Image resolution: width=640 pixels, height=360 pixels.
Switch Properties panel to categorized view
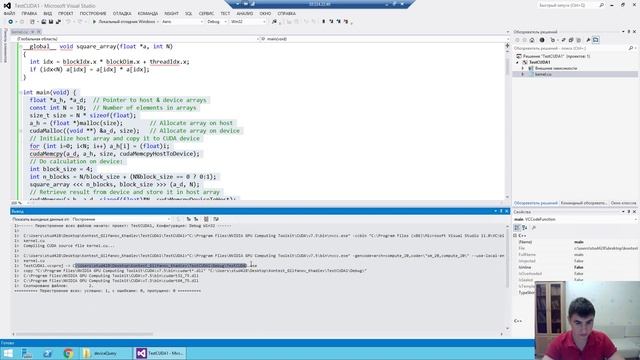517,228
